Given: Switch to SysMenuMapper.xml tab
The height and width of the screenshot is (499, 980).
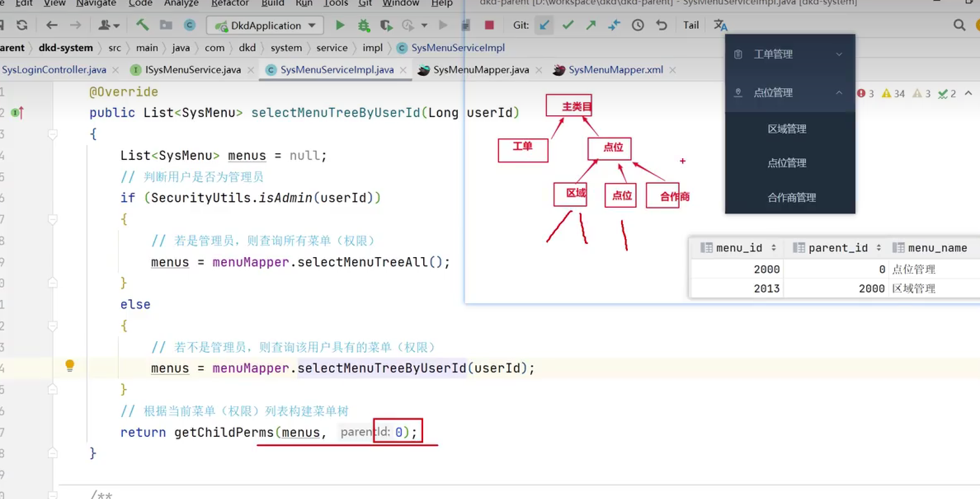Looking at the screenshot, I should 615,70.
